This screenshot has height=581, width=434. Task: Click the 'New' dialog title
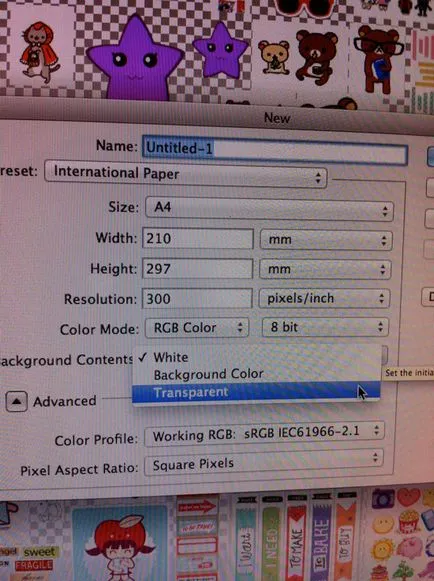click(x=277, y=118)
